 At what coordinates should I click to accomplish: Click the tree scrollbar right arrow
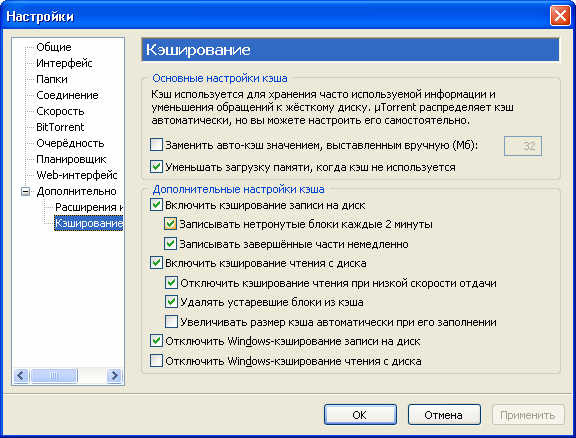pos(115,376)
